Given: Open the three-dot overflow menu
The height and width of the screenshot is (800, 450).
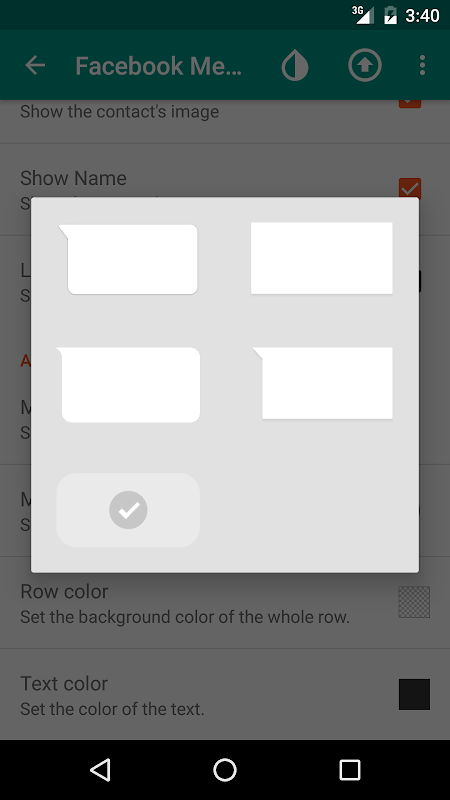Looking at the screenshot, I should (422, 65).
